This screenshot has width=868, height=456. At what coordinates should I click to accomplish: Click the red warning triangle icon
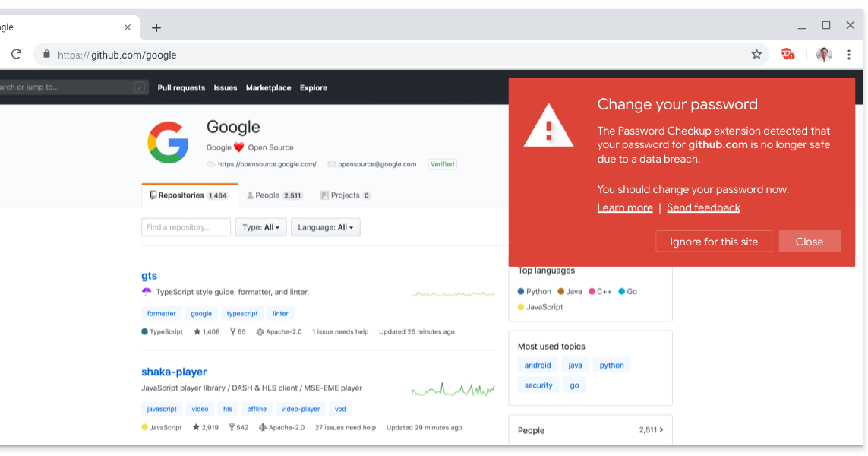coord(548,126)
